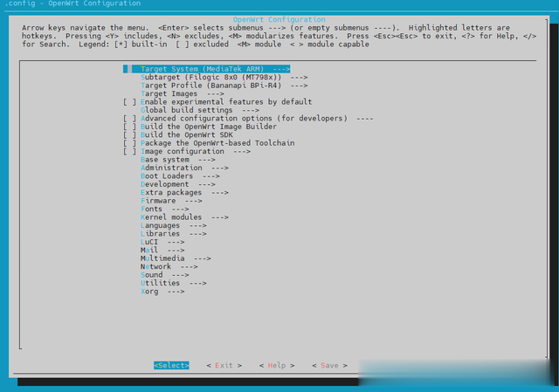Viewport: 559px width, 392px height.
Task: Open the Mail submenu
Action: coord(162,250)
